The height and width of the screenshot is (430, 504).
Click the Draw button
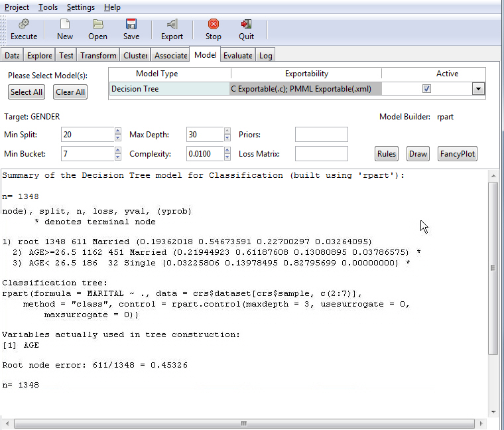click(418, 154)
